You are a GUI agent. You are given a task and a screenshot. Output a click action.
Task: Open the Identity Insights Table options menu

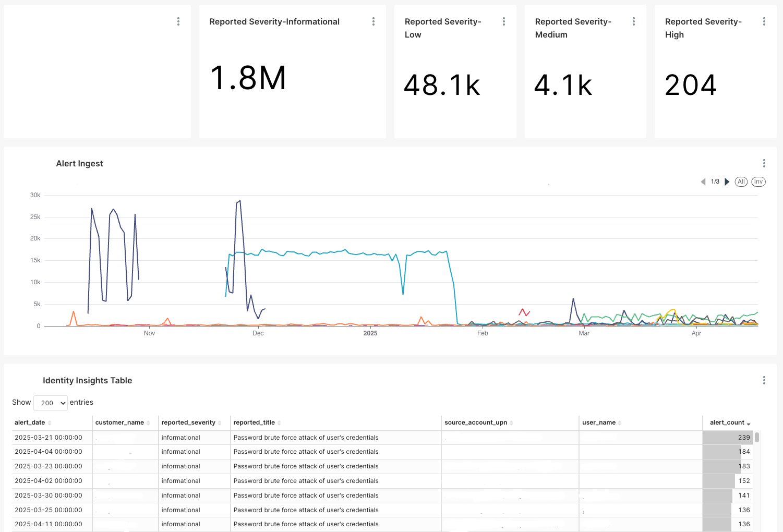click(764, 380)
